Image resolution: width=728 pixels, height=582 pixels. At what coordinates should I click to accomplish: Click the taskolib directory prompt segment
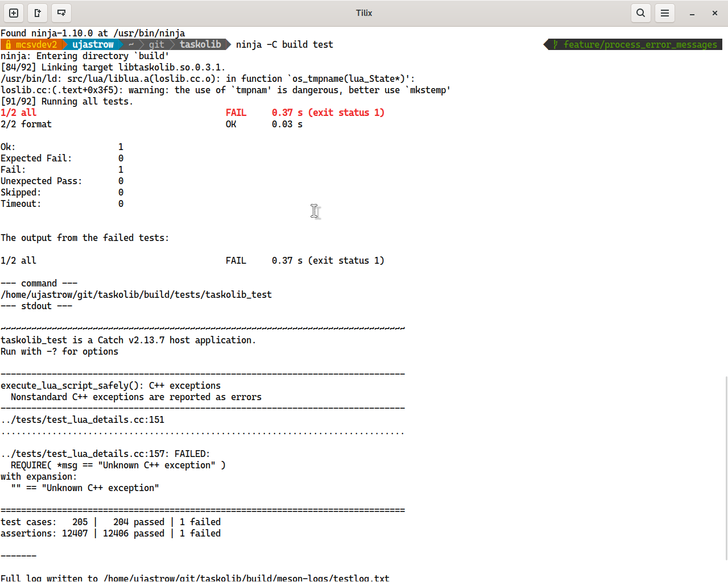tap(200, 44)
